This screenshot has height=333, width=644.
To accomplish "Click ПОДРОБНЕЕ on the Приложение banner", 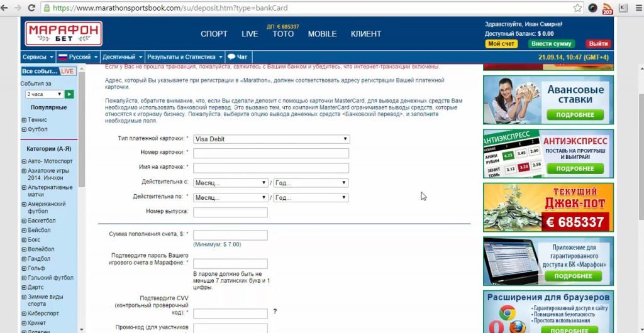I will coord(573,276).
